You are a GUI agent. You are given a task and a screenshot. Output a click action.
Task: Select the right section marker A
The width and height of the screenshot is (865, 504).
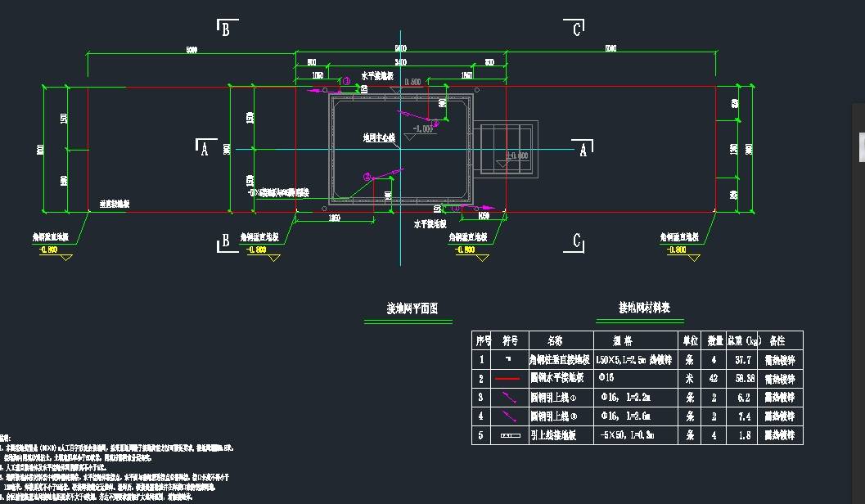point(583,149)
